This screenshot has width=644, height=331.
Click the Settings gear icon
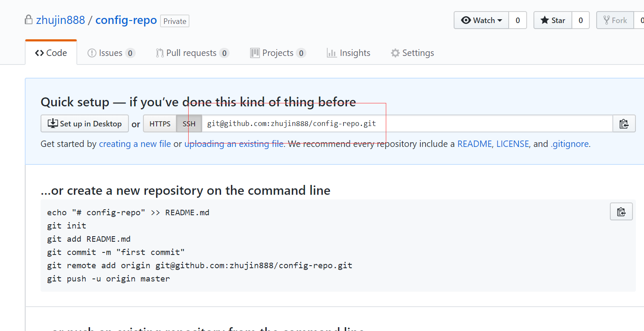coord(395,53)
